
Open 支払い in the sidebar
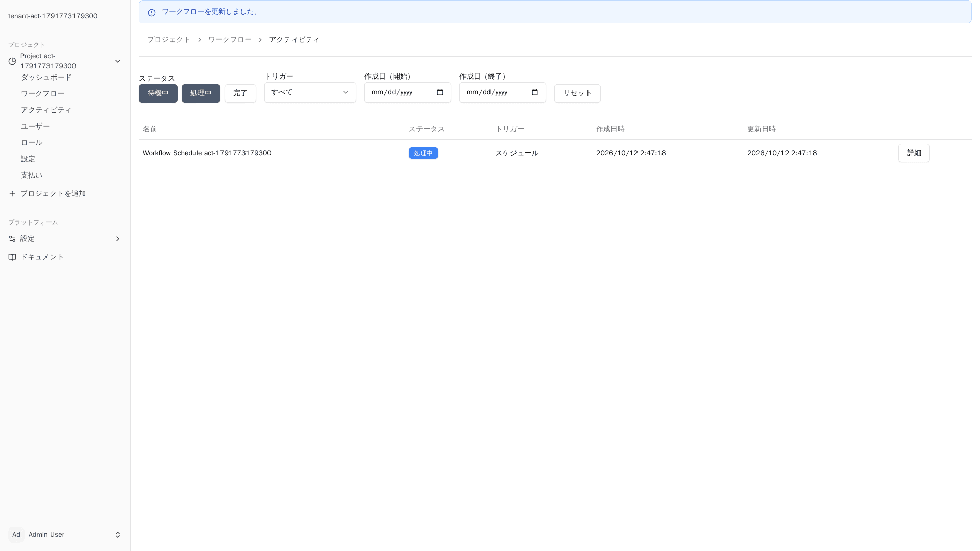click(x=32, y=176)
